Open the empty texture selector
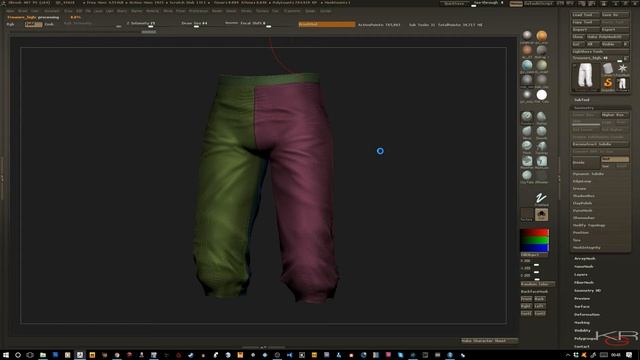640x360 pixels. click(x=527, y=214)
